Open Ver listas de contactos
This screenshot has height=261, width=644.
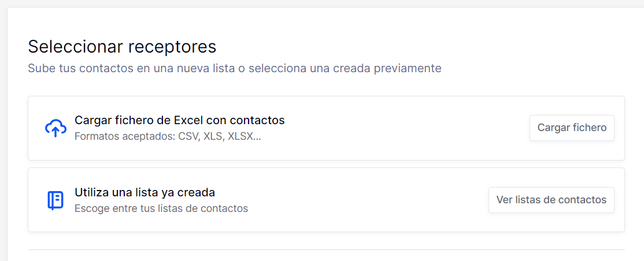[551, 200]
